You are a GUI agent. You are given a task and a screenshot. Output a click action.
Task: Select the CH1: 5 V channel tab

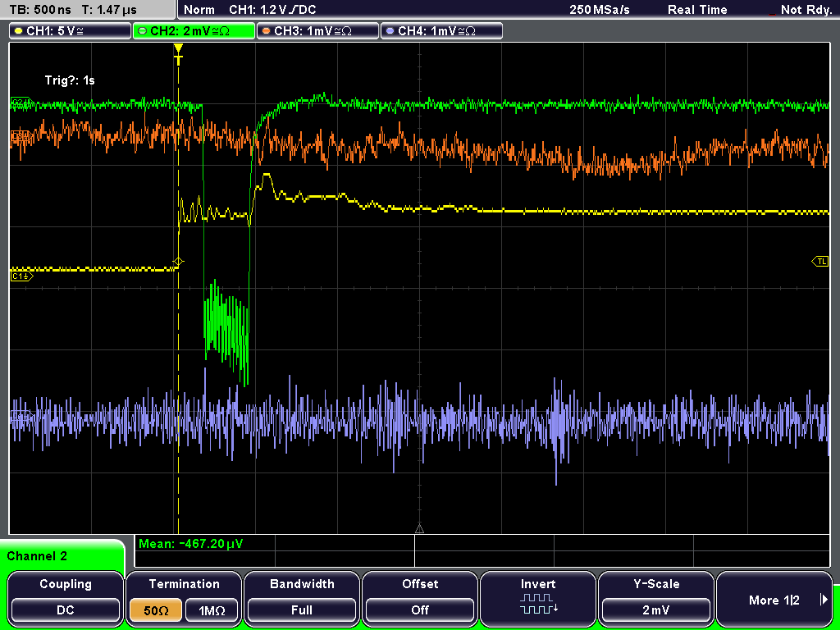pos(71,31)
